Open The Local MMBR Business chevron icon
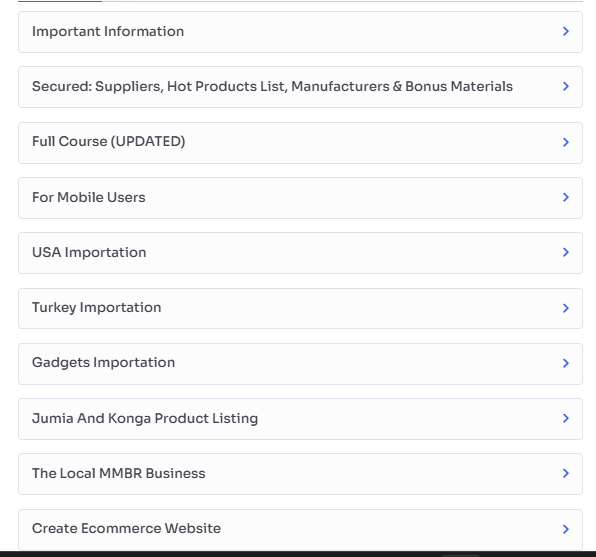This screenshot has width=596, height=557. [x=566, y=473]
